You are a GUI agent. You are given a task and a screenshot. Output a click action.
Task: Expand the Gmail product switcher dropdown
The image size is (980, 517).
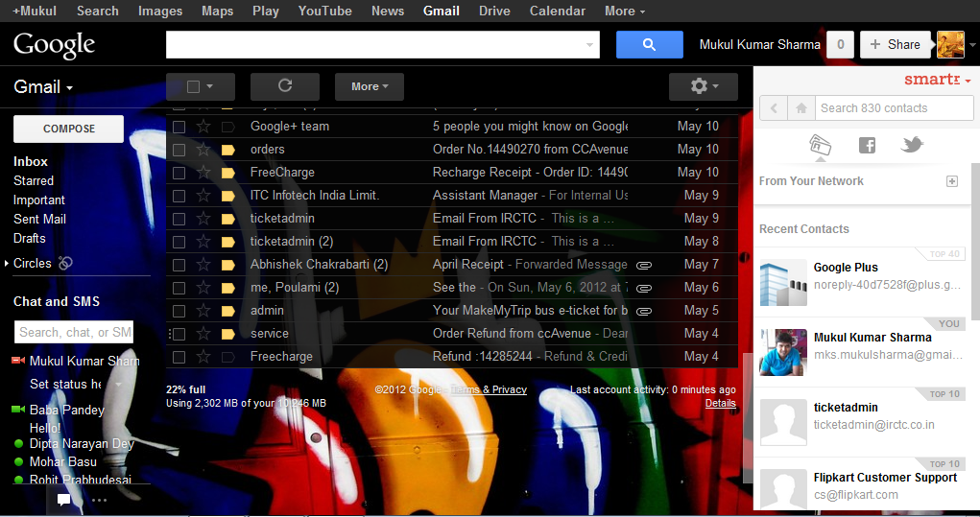43,86
